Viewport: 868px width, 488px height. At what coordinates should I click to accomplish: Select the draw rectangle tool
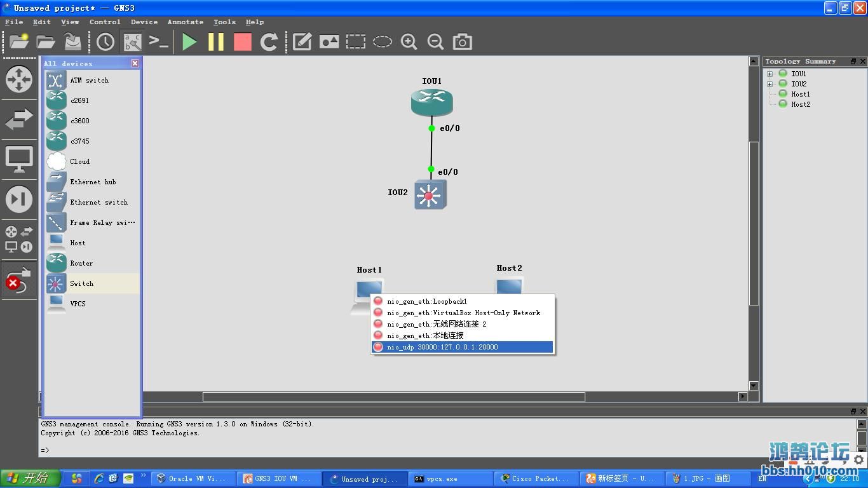tap(356, 42)
